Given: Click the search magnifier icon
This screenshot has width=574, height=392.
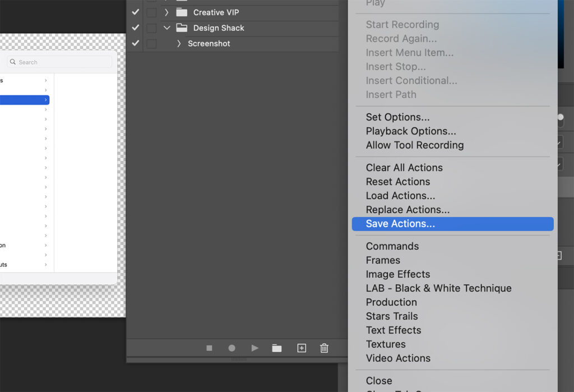Looking at the screenshot, I should [x=12, y=62].
